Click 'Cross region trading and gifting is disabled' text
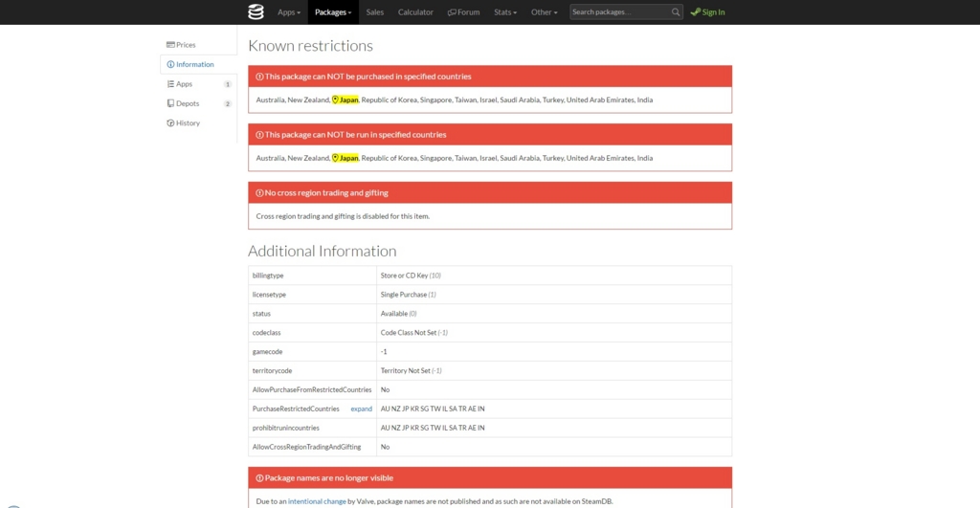Image resolution: width=980 pixels, height=508 pixels. (343, 216)
